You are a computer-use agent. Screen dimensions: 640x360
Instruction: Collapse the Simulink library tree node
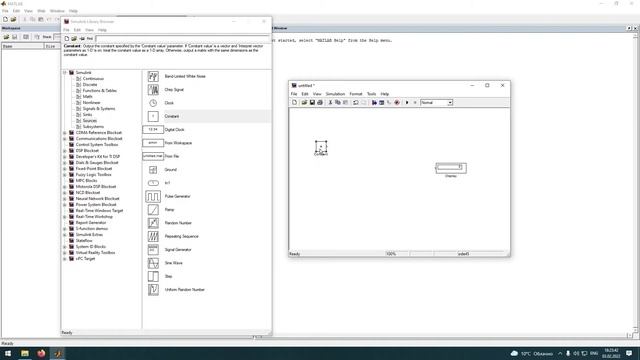[64, 73]
